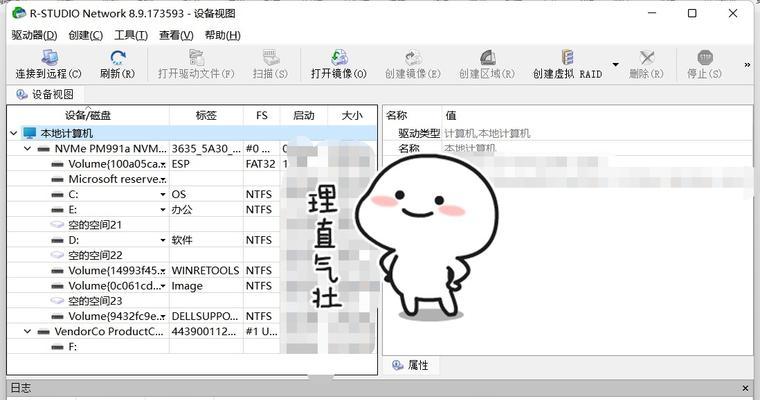Collapse the NVMe PM991a drive node
The image size is (760, 400).
pyautogui.click(x=28, y=148)
